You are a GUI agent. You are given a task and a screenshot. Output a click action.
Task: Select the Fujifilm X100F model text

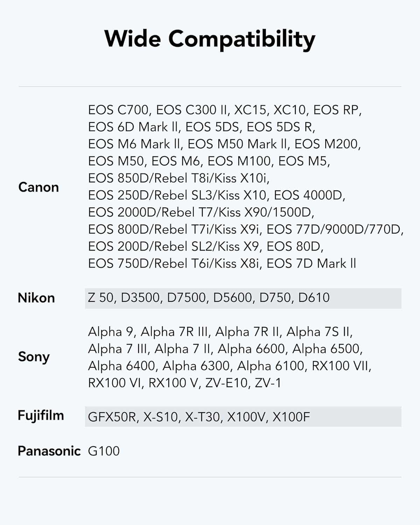pos(291,416)
